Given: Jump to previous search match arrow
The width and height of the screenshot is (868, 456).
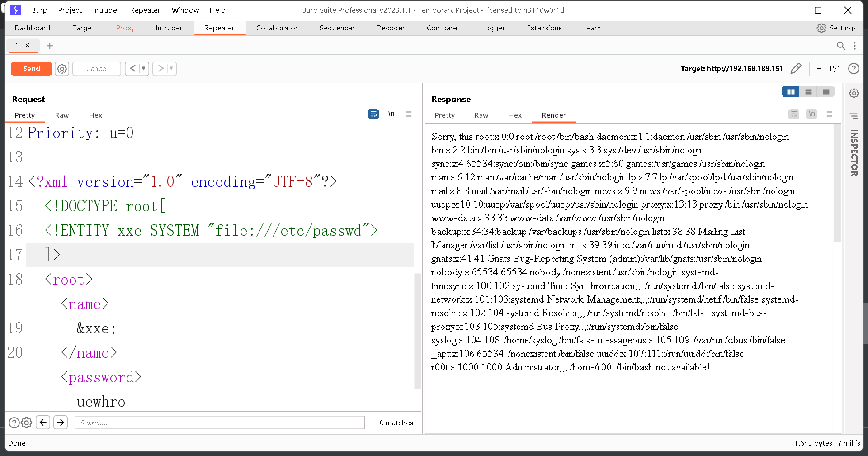Looking at the screenshot, I should coord(43,423).
